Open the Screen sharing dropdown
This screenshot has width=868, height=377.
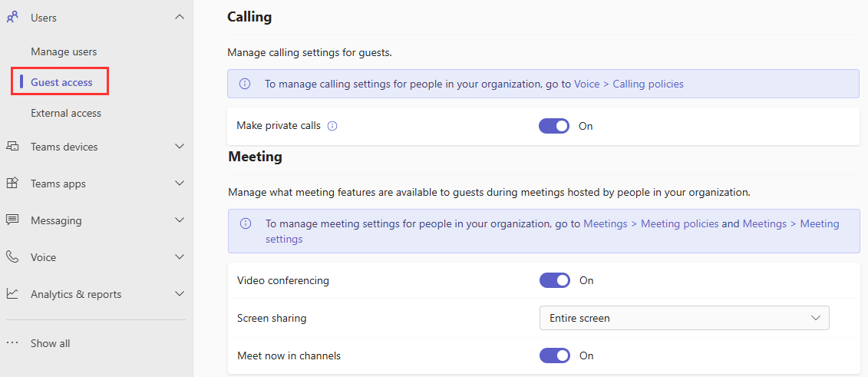click(x=684, y=318)
